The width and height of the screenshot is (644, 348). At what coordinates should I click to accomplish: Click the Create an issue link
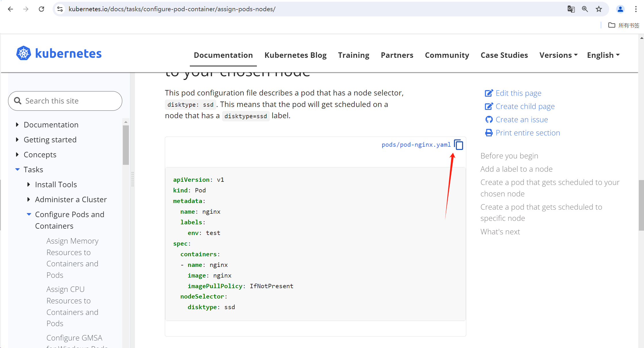tap(522, 119)
